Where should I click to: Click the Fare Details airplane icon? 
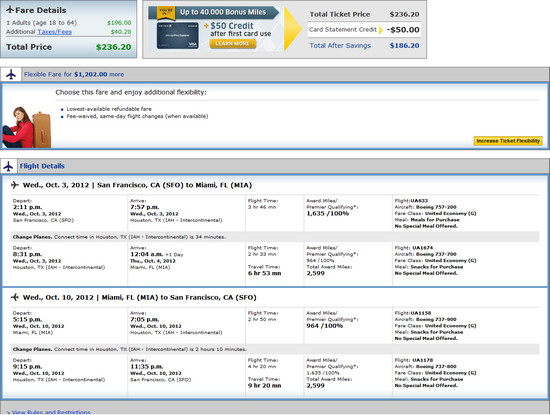click(x=10, y=10)
